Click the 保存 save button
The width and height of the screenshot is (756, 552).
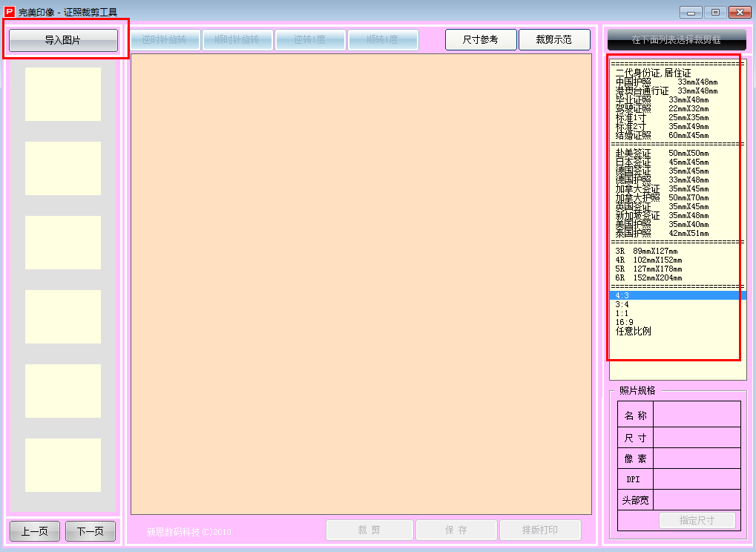(x=456, y=530)
